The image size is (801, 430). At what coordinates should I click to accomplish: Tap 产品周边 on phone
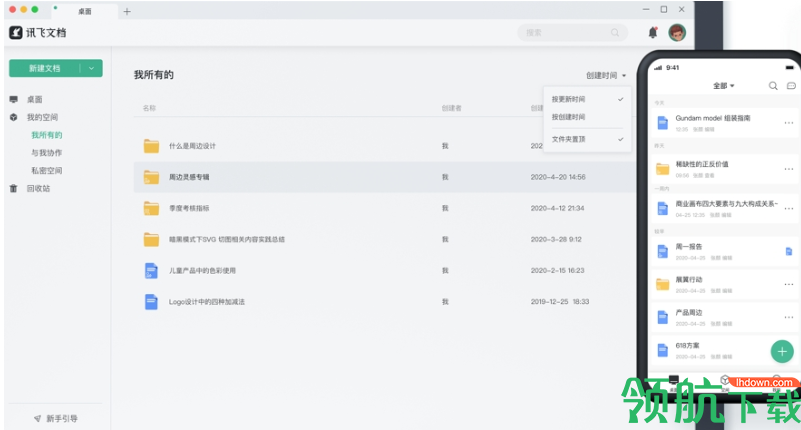coord(689,313)
